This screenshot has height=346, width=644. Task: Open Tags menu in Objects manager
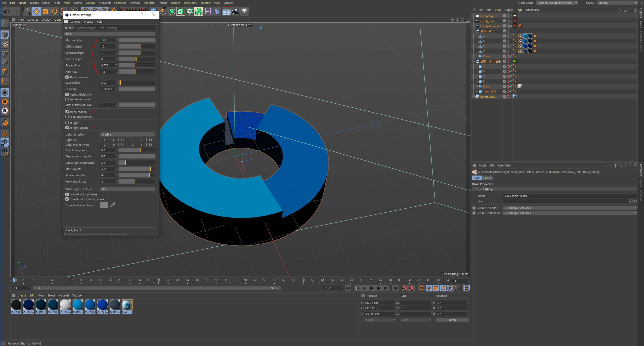(x=519, y=10)
